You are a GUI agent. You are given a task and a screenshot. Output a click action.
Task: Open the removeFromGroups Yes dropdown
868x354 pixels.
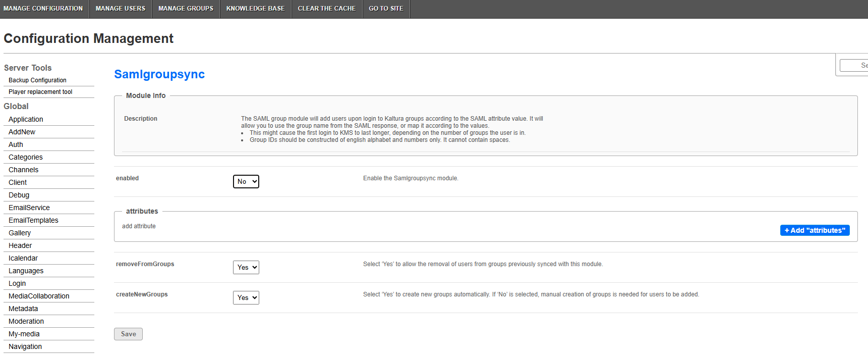coord(246,267)
